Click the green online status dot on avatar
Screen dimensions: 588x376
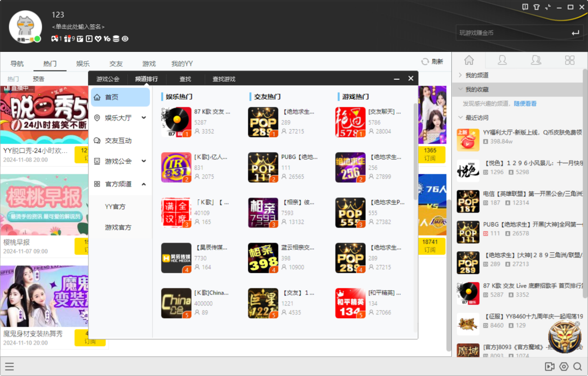coord(37,39)
